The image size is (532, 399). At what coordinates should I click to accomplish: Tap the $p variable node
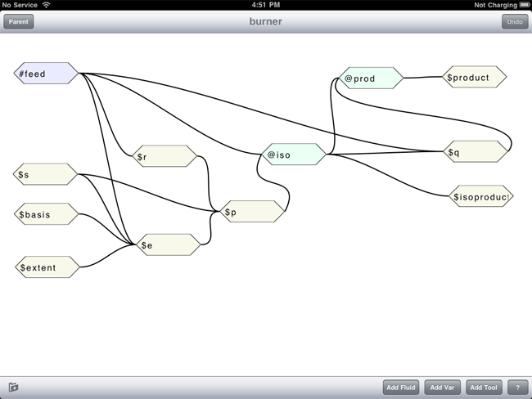(x=255, y=212)
